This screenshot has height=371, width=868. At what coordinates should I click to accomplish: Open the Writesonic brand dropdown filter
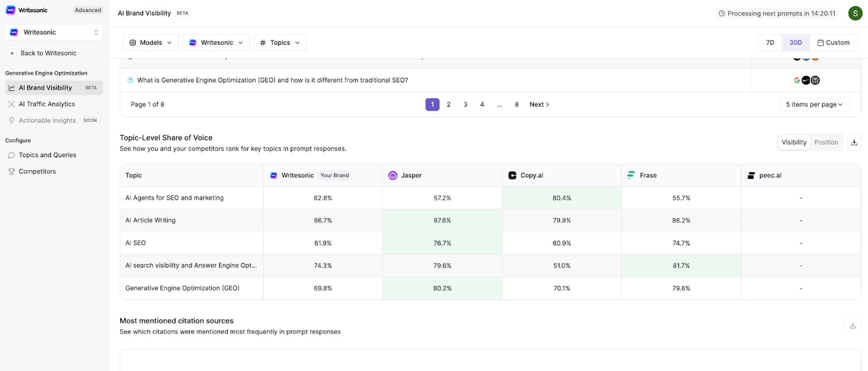pos(216,43)
